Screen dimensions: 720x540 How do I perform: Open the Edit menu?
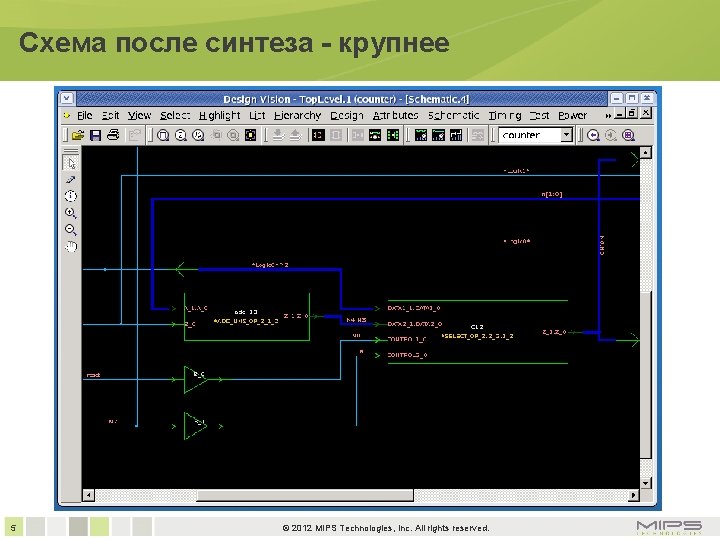coord(110,115)
